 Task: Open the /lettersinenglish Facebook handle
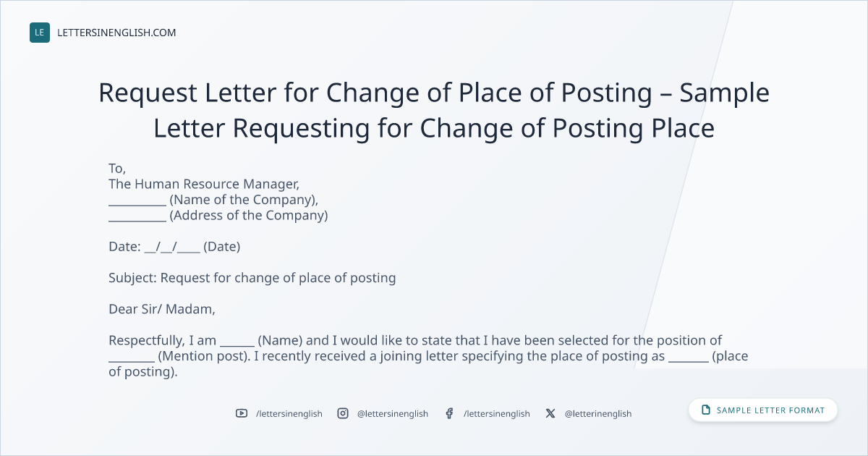497,413
